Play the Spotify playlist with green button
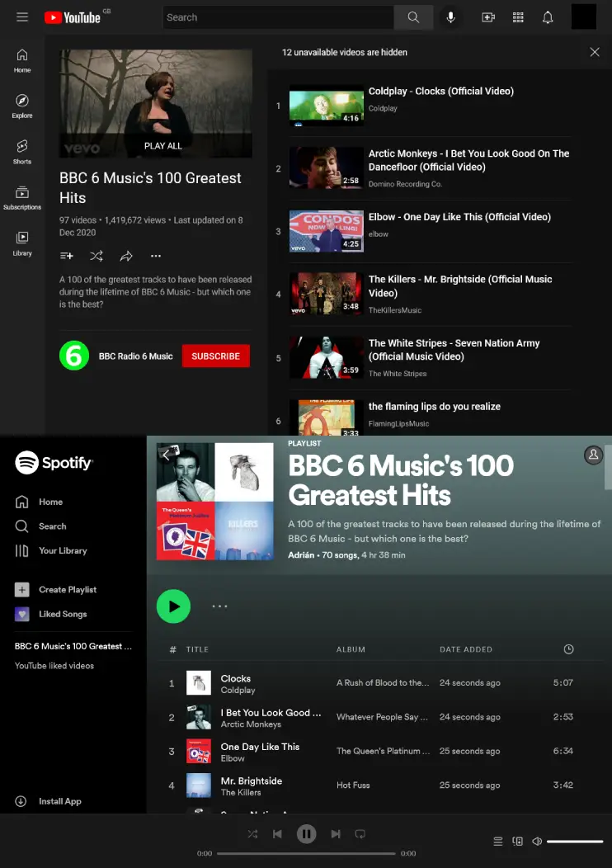Screen dimensions: 612x868 [174, 606]
